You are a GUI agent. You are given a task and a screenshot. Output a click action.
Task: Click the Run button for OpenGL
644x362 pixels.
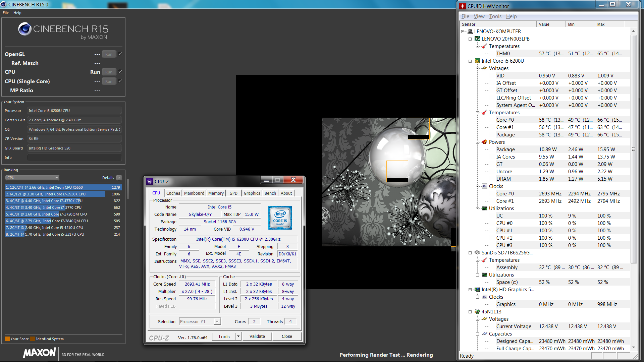coord(109,54)
